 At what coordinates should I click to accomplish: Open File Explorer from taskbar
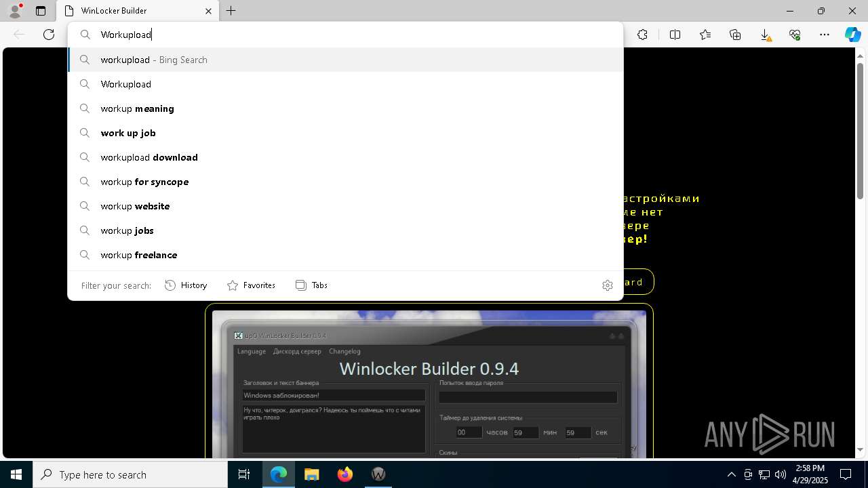[x=312, y=474]
